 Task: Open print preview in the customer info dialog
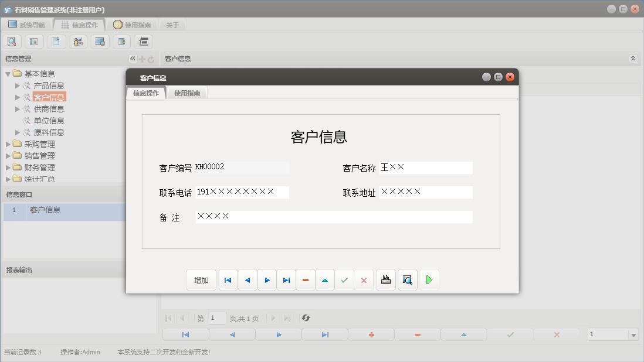(x=407, y=279)
